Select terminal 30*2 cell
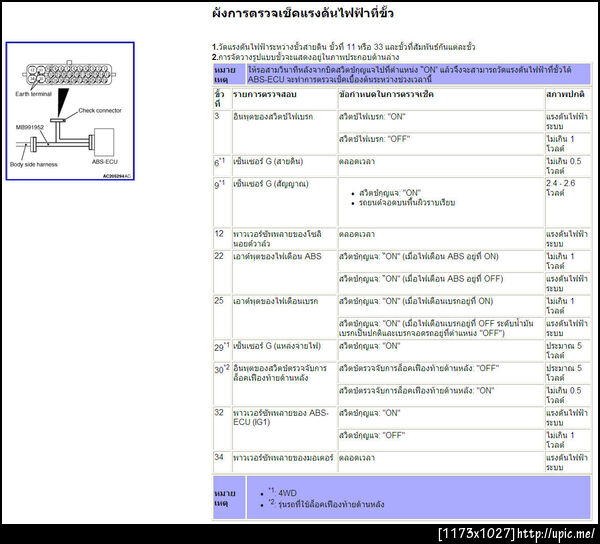Viewport: 600px width, 544px height. (222, 384)
